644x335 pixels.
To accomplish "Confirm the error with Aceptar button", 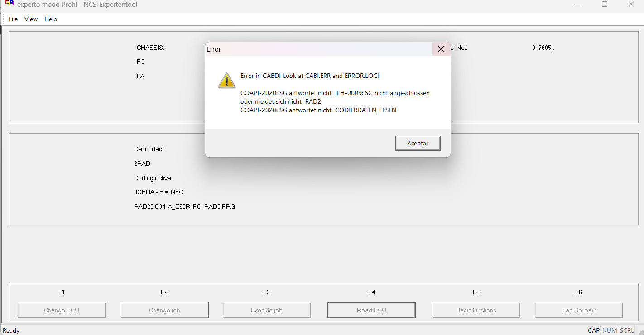I will [418, 143].
